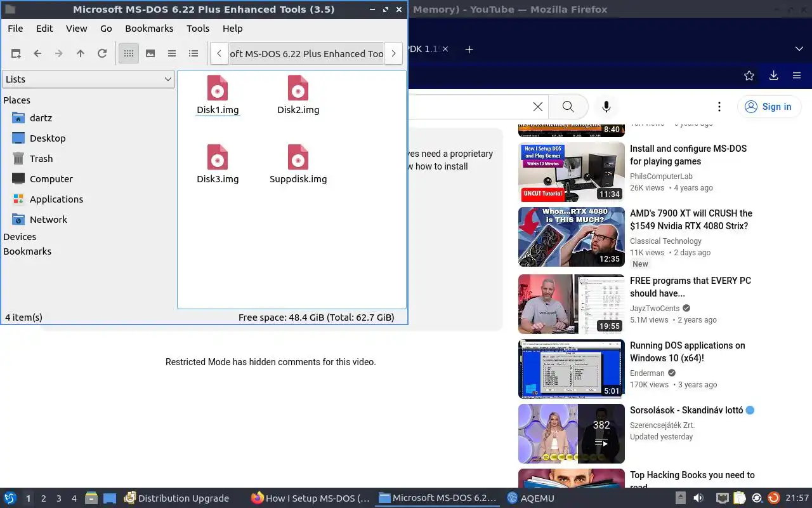Open the application launcher menu in taskbar
Screen dimensions: 812x508
coord(10,498)
